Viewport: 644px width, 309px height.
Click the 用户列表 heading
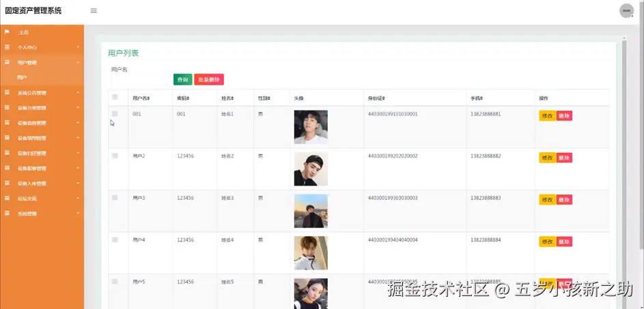(123, 53)
